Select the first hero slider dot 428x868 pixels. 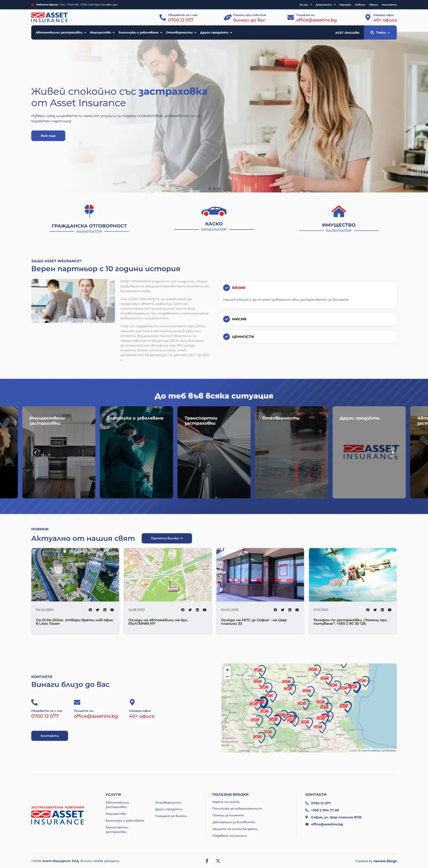coord(210,189)
